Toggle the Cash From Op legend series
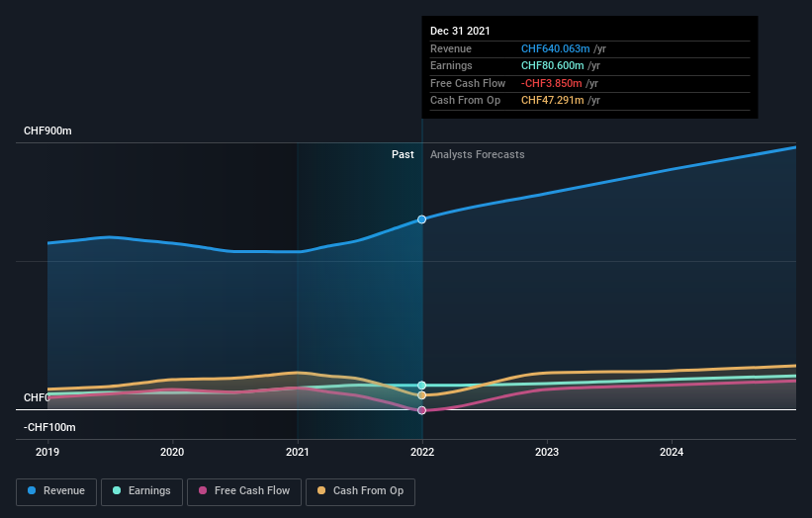This screenshot has height=518, width=812. [x=360, y=491]
